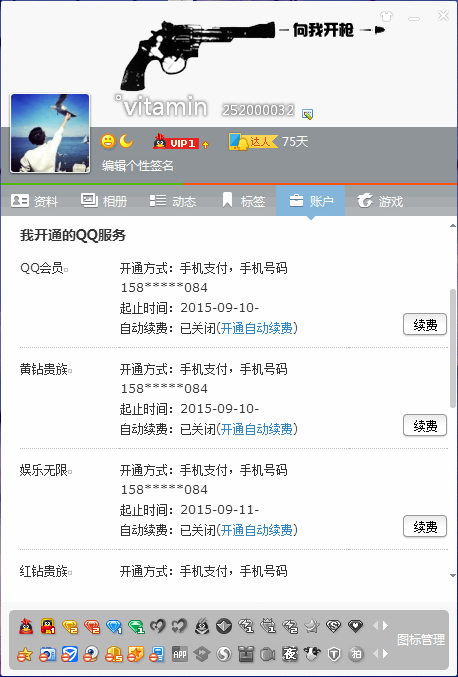The height and width of the screenshot is (677, 458).
Task: Click the grey superman S diamond icon
Action: (333, 626)
